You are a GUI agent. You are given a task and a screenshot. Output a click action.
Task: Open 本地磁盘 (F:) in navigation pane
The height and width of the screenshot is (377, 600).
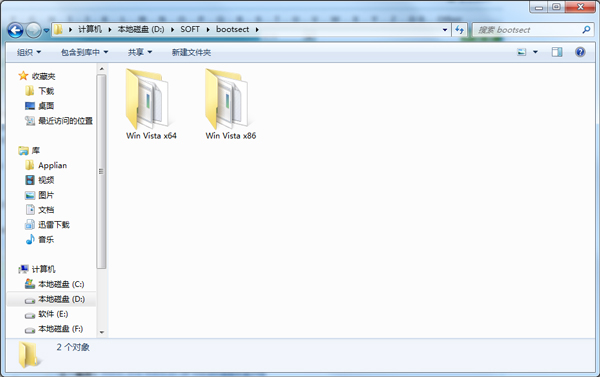(x=61, y=329)
